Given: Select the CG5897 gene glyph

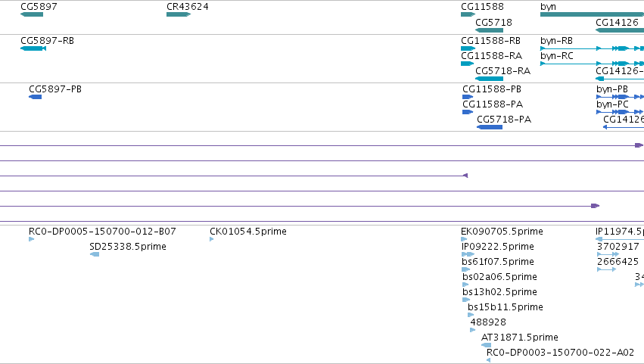Looking at the screenshot, I should point(32,14).
